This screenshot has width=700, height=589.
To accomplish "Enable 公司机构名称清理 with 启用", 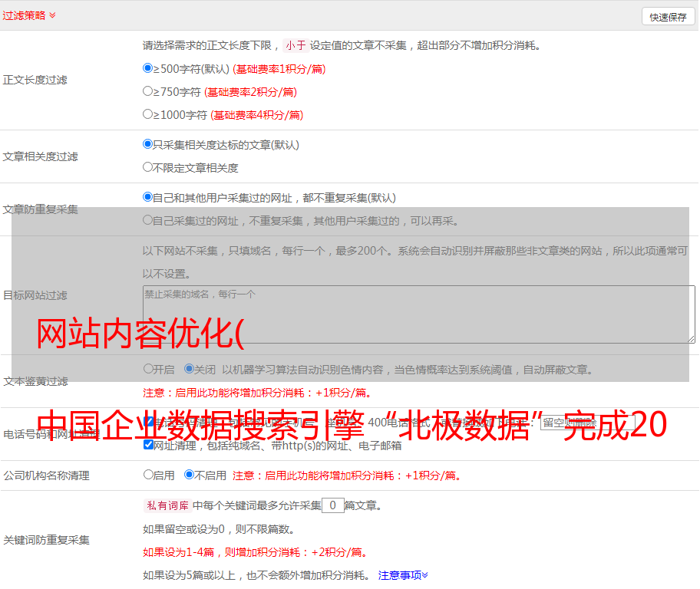I will [148, 475].
